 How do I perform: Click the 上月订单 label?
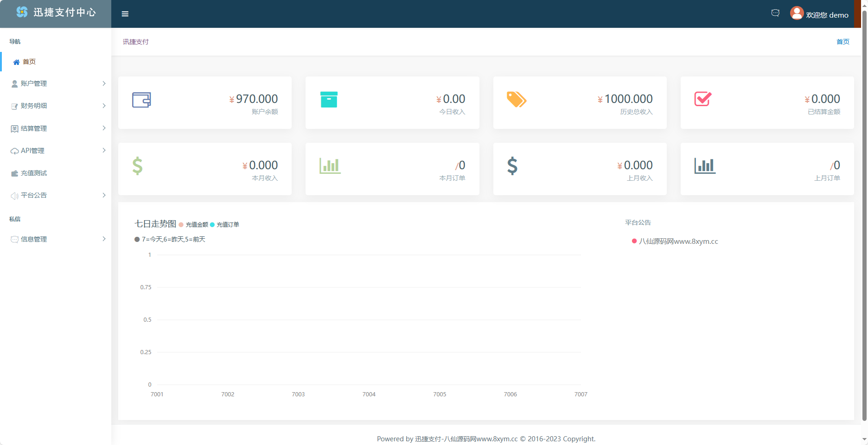click(x=827, y=178)
